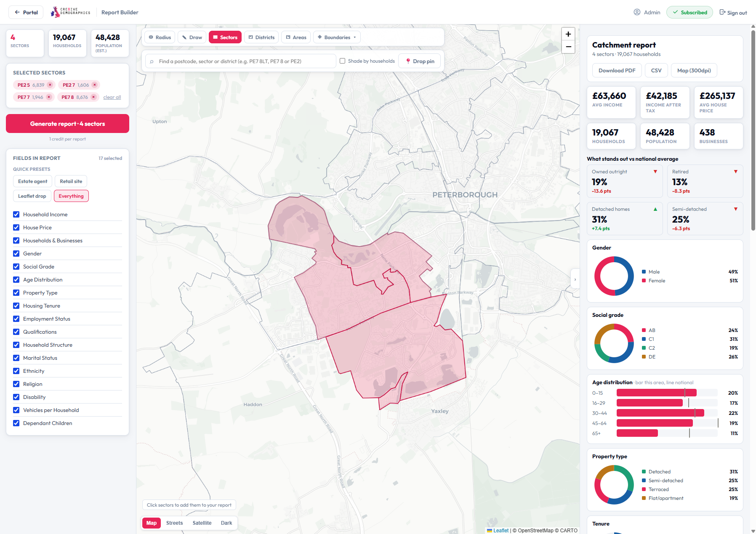Click the Male legend swatch
The height and width of the screenshot is (534, 756).
pos(644,272)
